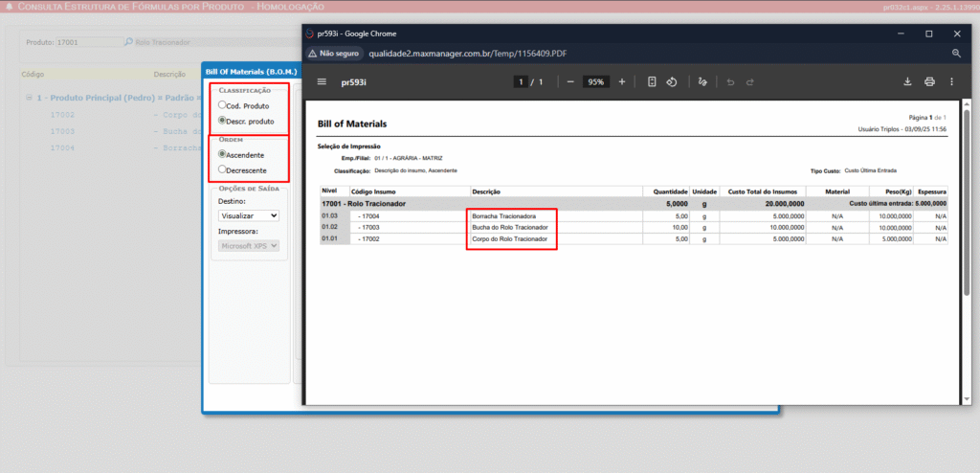The image size is (980, 473).
Task: Click 'Nivel' column header in PDF
Action: 329,190
